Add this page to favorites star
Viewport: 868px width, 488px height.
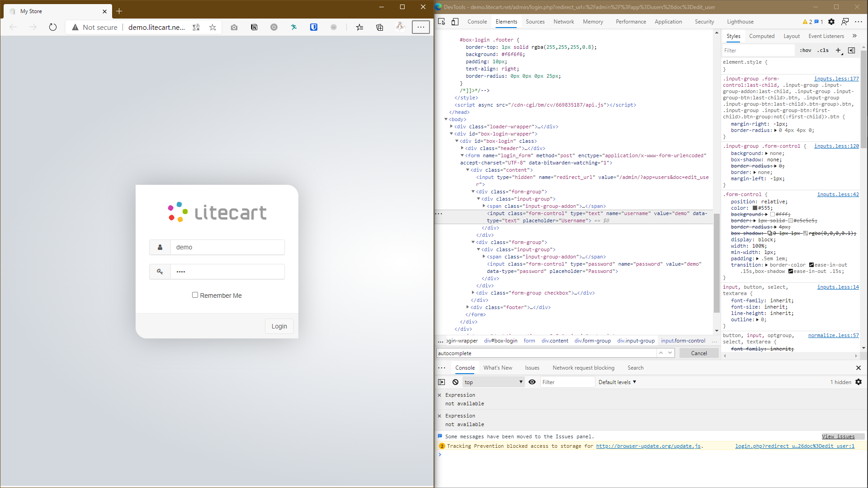coord(212,27)
